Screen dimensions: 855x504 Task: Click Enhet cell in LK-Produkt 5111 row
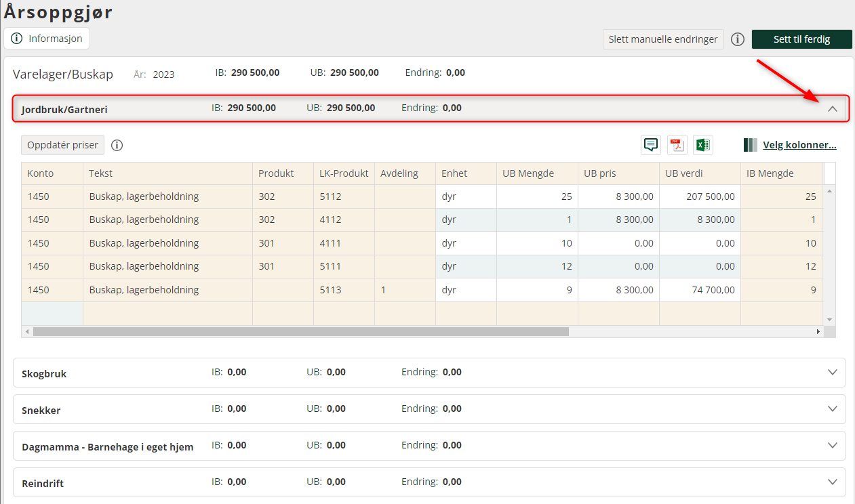466,266
